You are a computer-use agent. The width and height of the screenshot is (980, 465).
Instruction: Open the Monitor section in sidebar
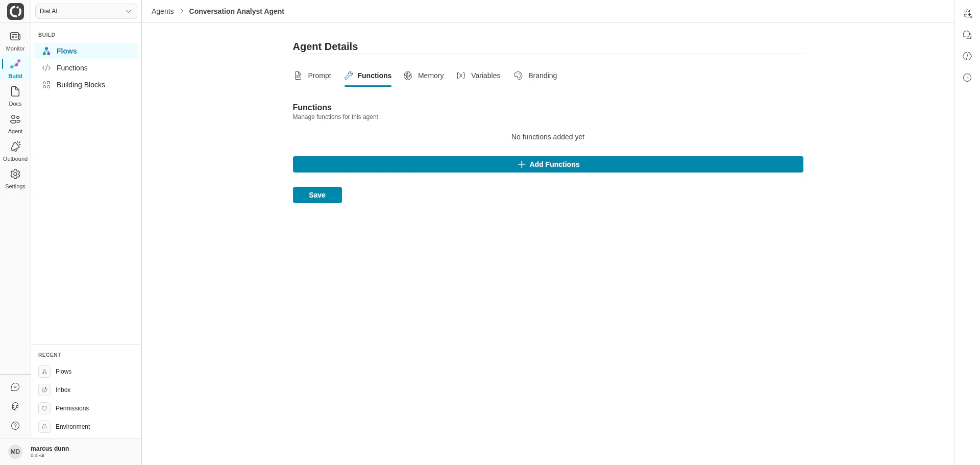point(15,41)
